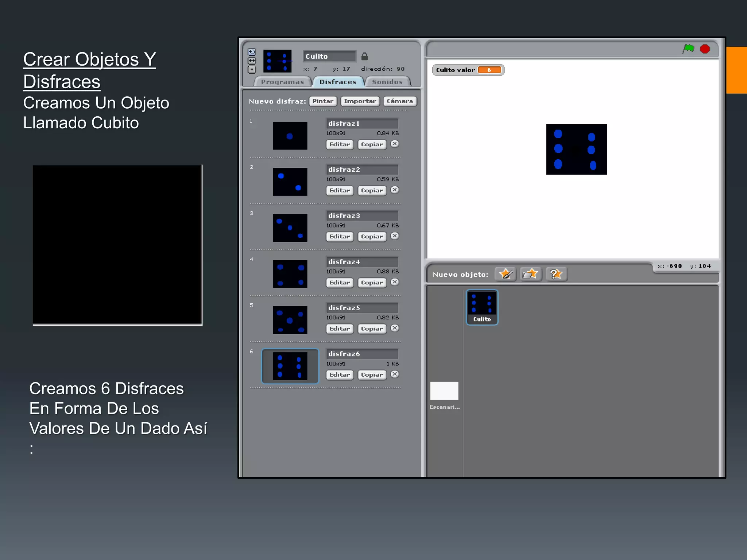Click the Culito sprite name field
This screenshot has width=747, height=560.
(x=329, y=57)
